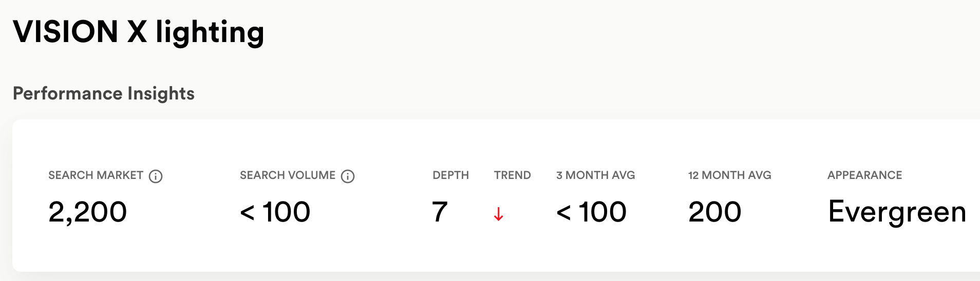Click the TREND column label
This screenshot has height=281, width=980.
[512, 175]
